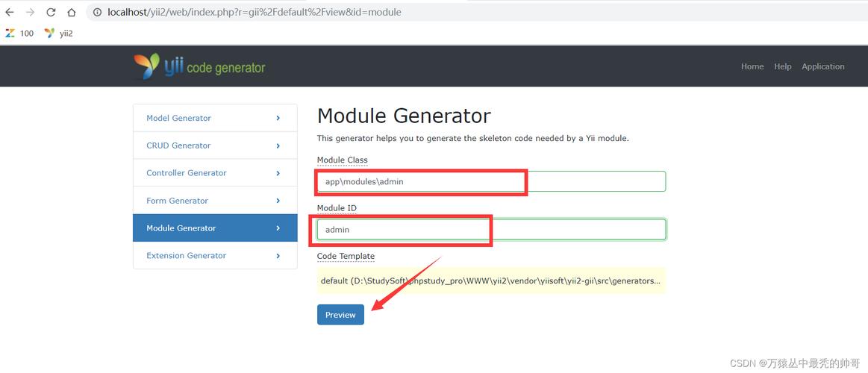Viewport: 868px width, 373px height.
Task: Click the chevron beside CRUD Generator
Action: [x=278, y=145]
